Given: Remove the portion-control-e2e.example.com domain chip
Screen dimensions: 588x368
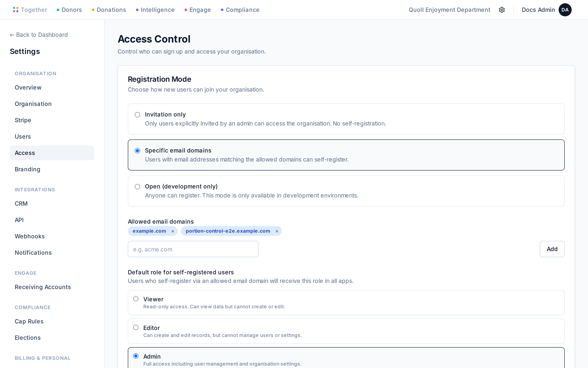Looking at the screenshot, I should point(277,231).
